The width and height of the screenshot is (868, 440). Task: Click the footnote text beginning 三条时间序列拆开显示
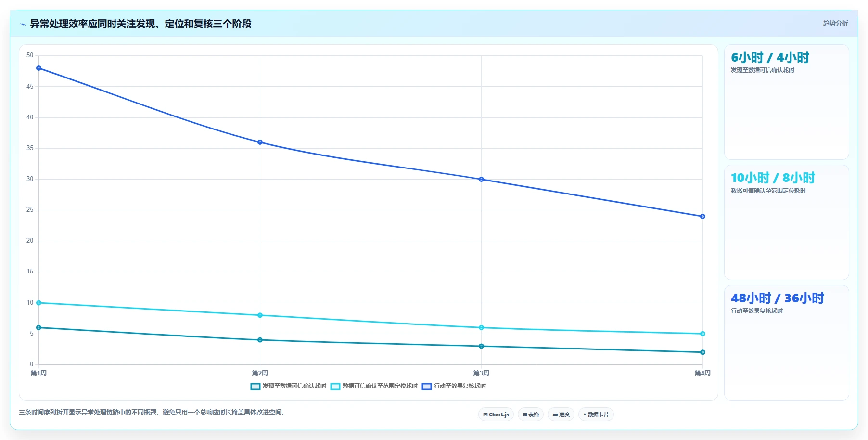click(x=153, y=412)
